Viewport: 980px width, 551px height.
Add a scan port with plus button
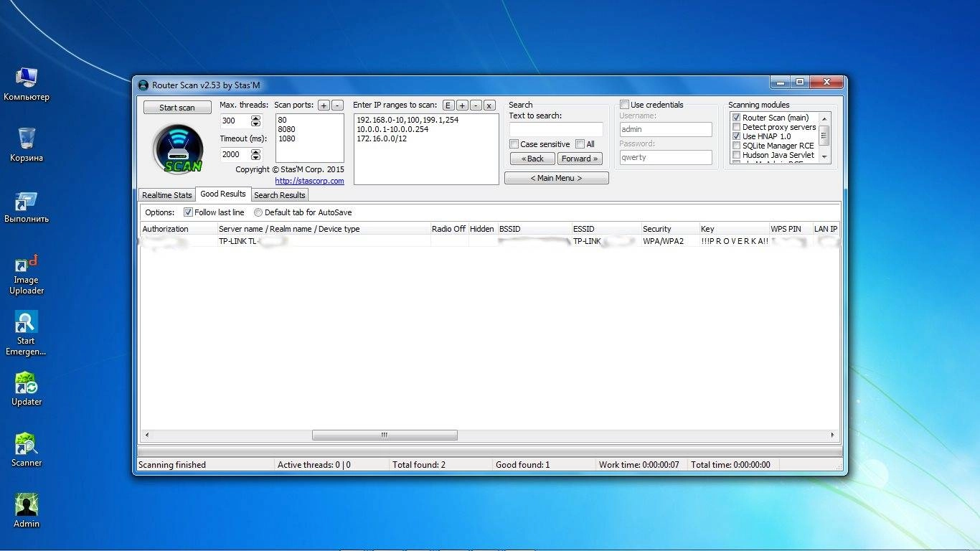[324, 105]
